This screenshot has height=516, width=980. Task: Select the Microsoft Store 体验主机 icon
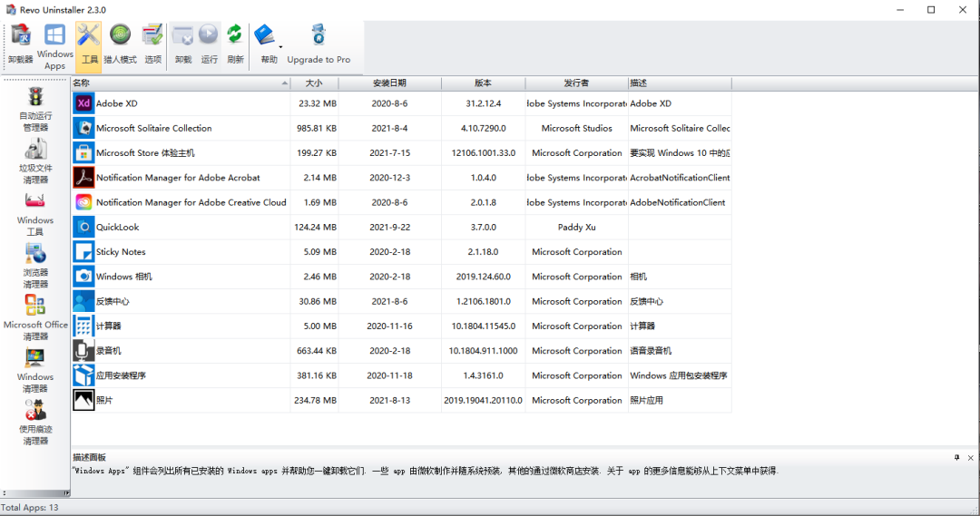pos(83,153)
